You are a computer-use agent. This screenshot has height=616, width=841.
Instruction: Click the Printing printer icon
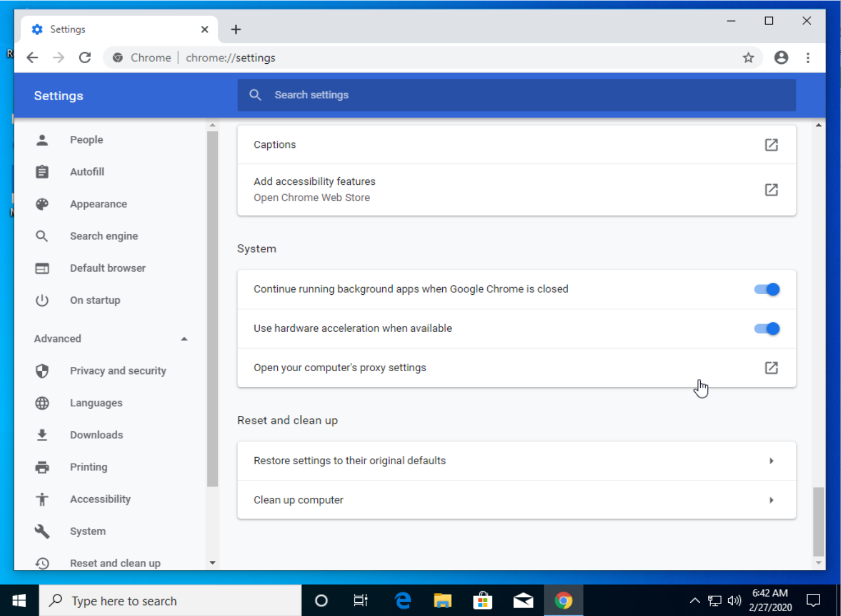pos(42,467)
